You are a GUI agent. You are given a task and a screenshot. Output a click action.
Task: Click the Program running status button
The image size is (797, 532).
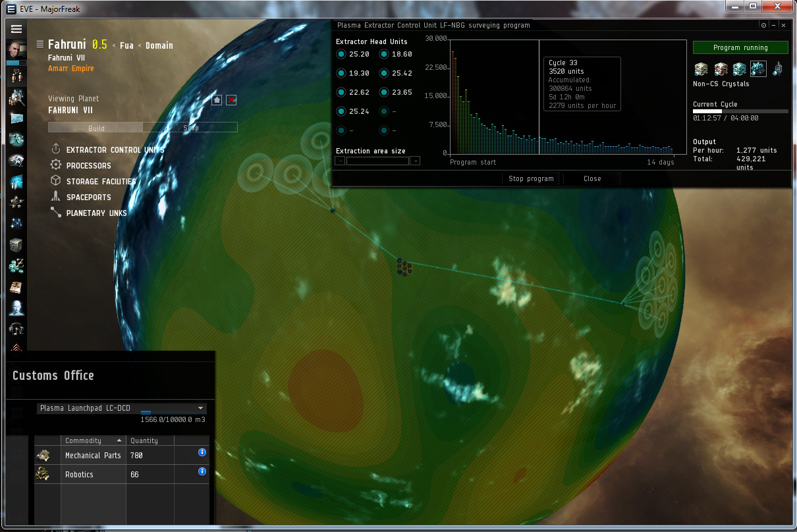pos(740,47)
